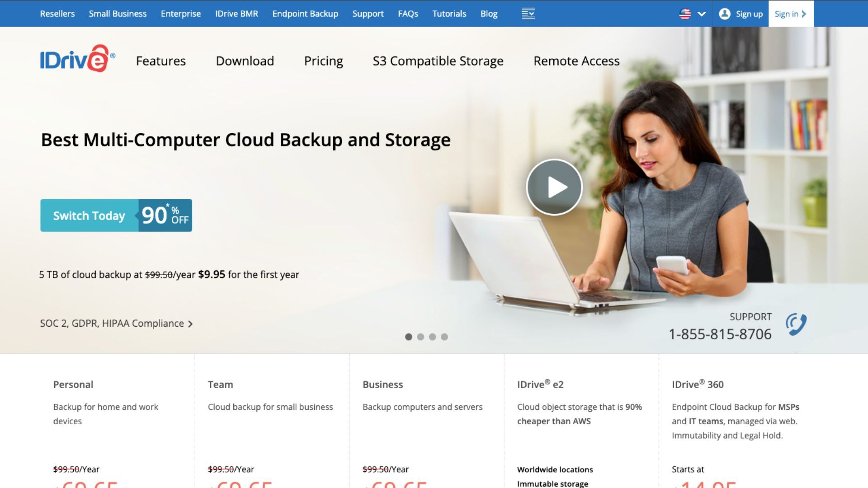868x488 pixels.
Task: Select the third carousel dot
Action: tap(433, 337)
